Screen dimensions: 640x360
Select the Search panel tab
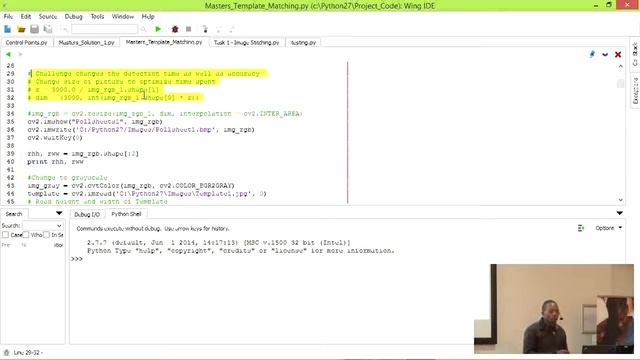[14, 214]
